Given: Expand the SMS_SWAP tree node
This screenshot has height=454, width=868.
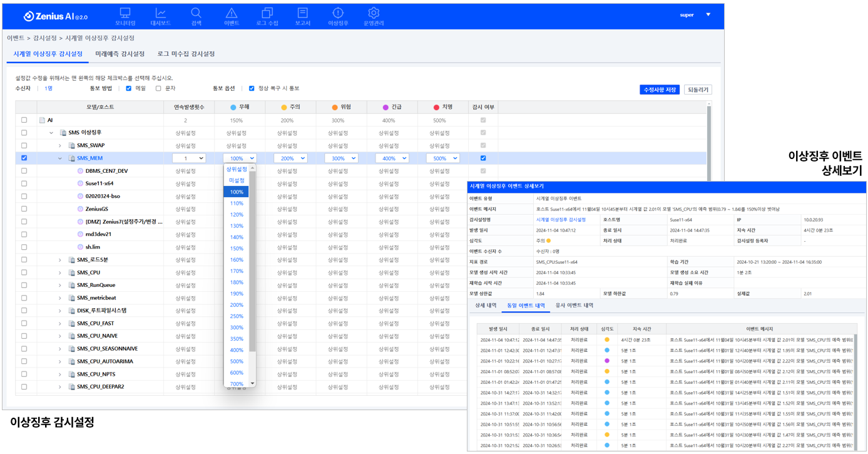Looking at the screenshot, I should (x=60, y=145).
